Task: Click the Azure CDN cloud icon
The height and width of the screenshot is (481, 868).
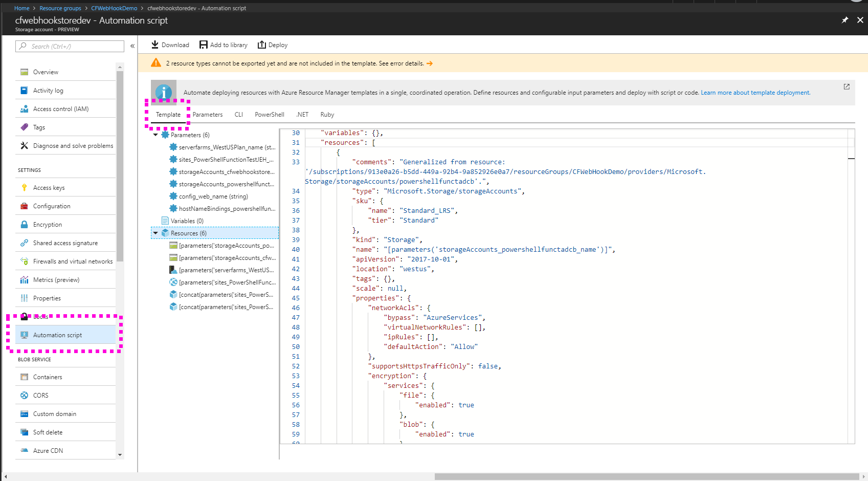Action: pyautogui.click(x=24, y=451)
